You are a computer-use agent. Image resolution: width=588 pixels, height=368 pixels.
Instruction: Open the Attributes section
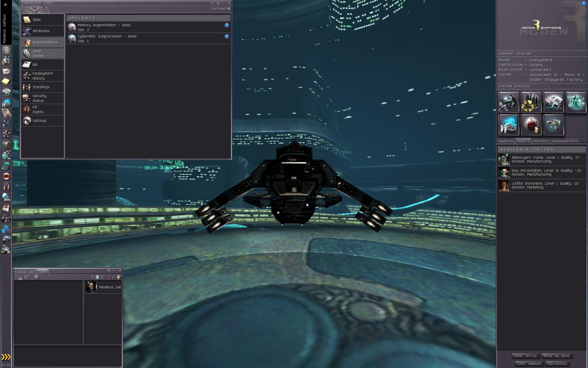[42, 31]
